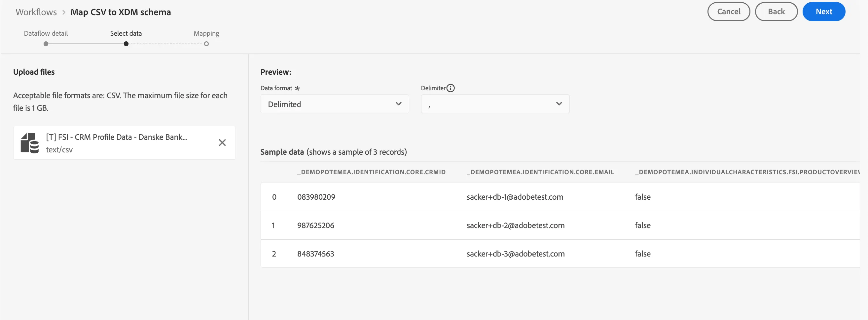Click sacker+db-2@adobetest.com cell
The width and height of the screenshot is (868, 320).
click(515, 225)
